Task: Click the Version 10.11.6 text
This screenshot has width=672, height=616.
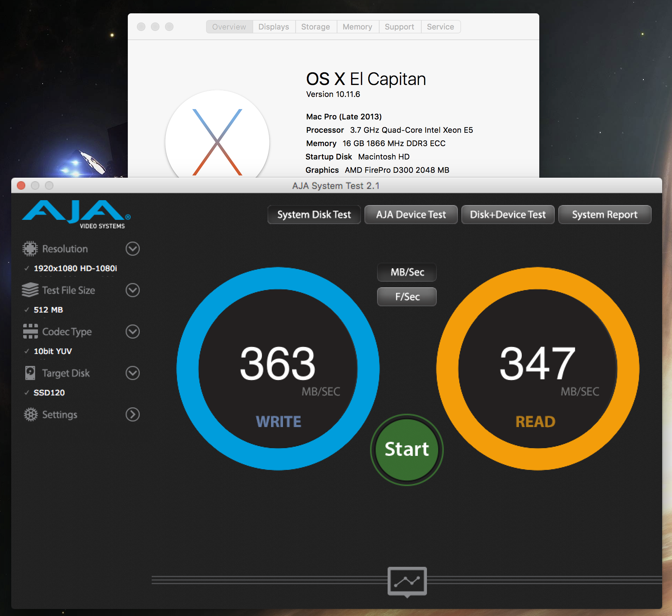Action: pyautogui.click(x=333, y=94)
